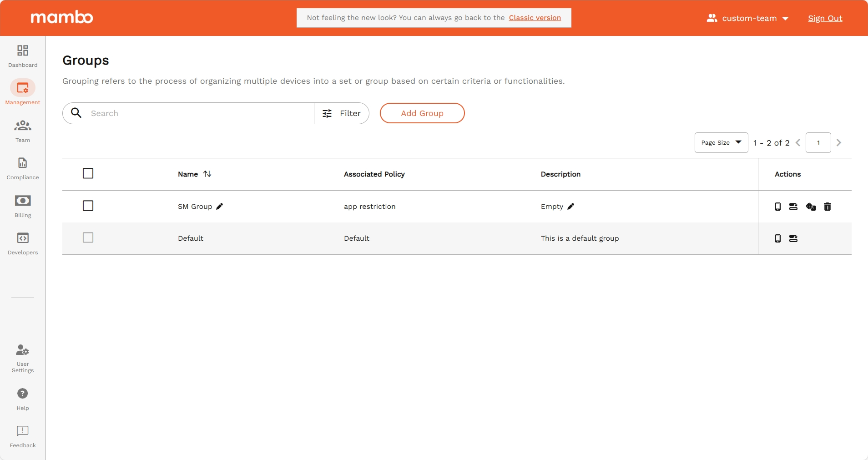868x460 pixels.
Task: Toggle the select-all checkbox in header
Action: [88, 173]
